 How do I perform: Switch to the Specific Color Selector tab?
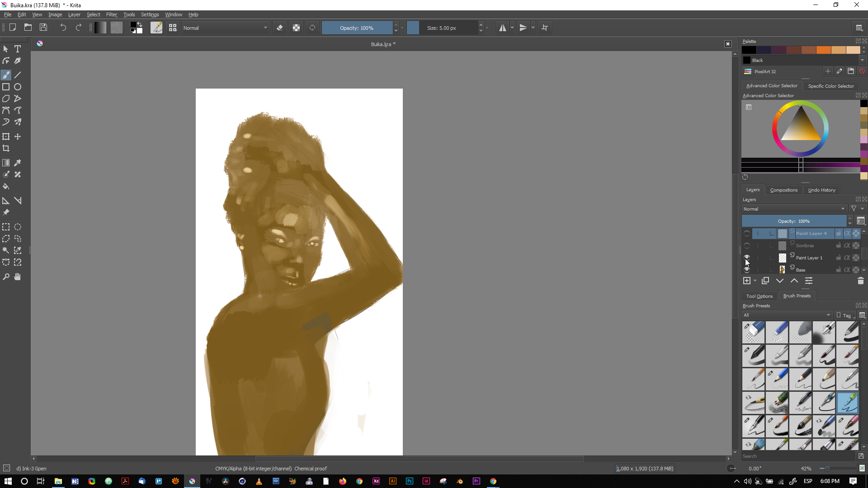(x=831, y=86)
